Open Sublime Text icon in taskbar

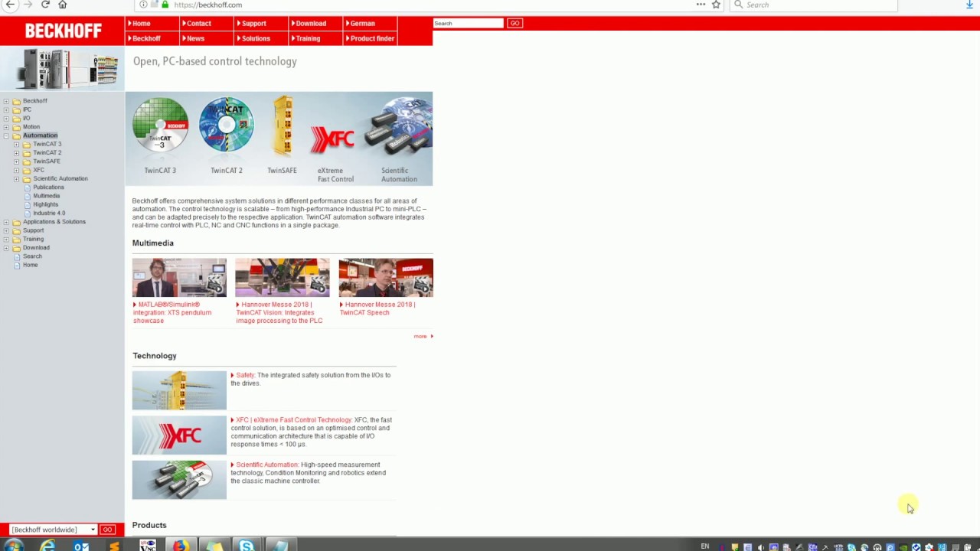pyautogui.click(x=114, y=546)
